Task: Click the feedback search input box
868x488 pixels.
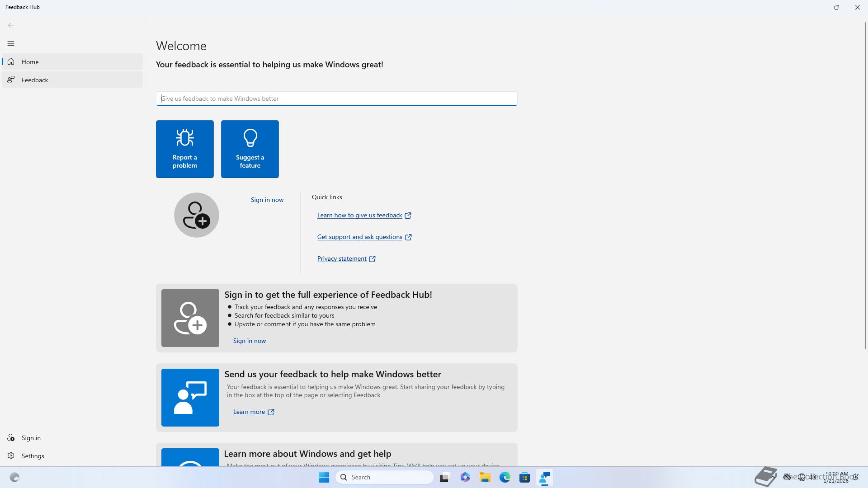Action: click(x=336, y=99)
